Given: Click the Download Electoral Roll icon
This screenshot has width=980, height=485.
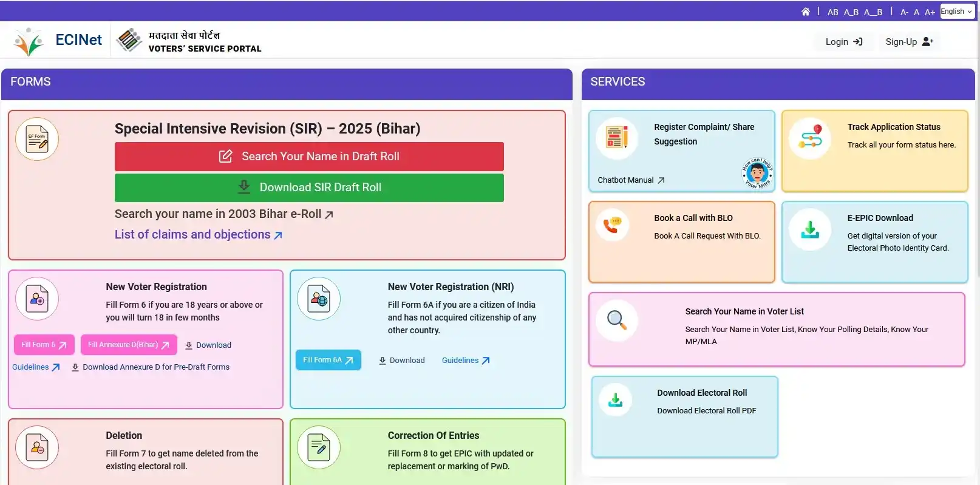Looking at the screenshot, I should point(615,399).
